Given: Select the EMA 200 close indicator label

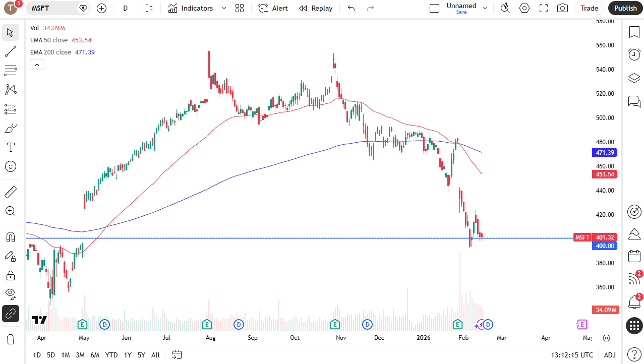Looking at the screenshot, I should [50, 52].
